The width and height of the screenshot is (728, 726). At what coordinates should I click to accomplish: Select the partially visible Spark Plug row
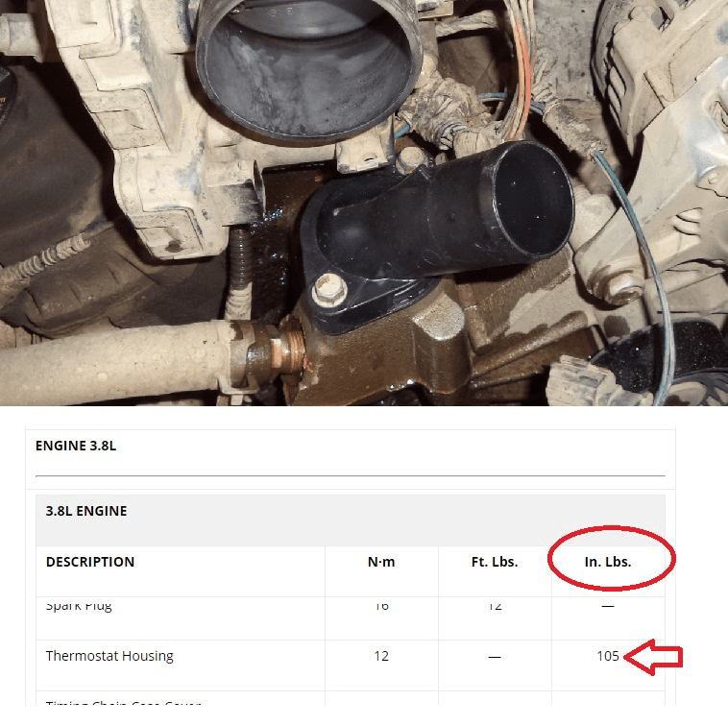click(79, 607)
